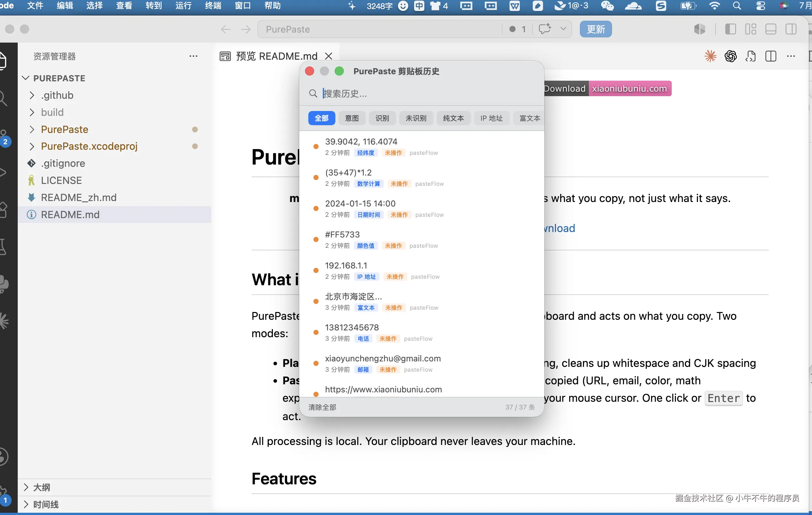Customize layout icon in title bar
This screenshot has height=515, width=812.
750,29
